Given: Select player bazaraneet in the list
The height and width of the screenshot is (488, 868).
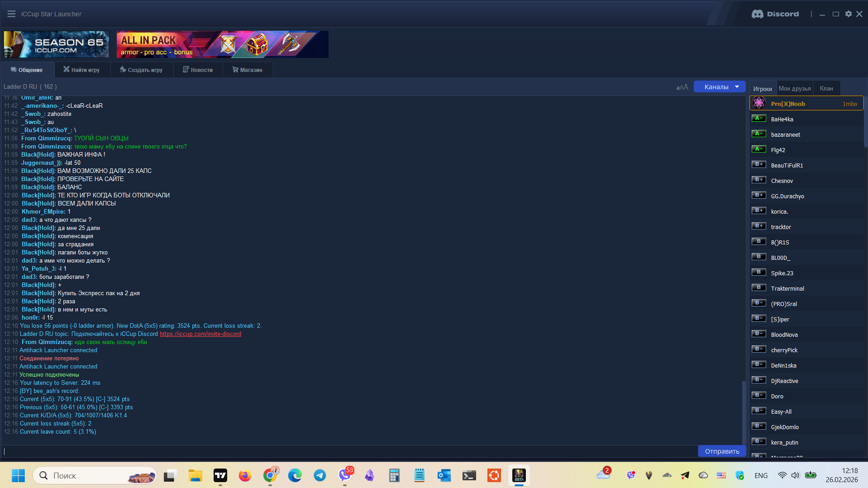Looking at the screenshot, I should tap(806, 134).
